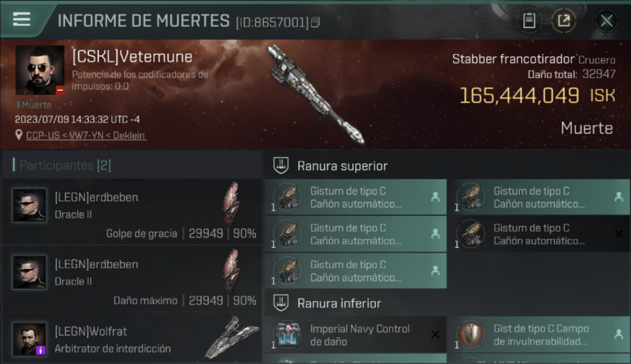631x364 pixels.
Task: Click the Arbitrator de interdicción ship icon
Action: pyautogui.click(x=231, y=337)
